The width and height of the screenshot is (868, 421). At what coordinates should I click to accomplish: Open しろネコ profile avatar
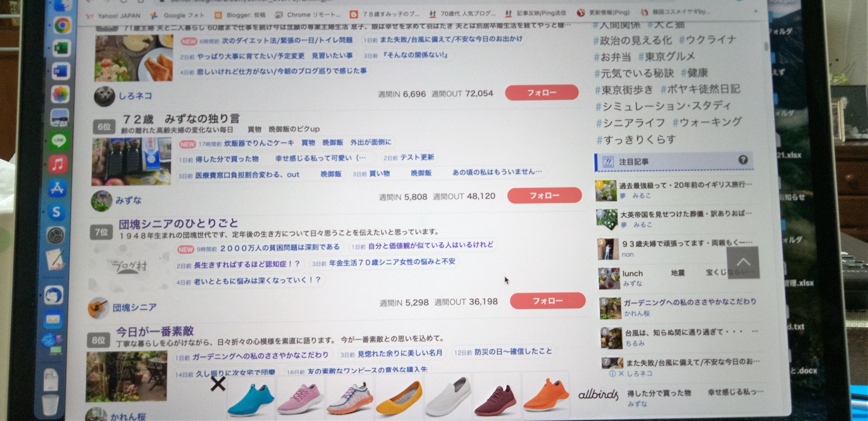coord(105,96)
